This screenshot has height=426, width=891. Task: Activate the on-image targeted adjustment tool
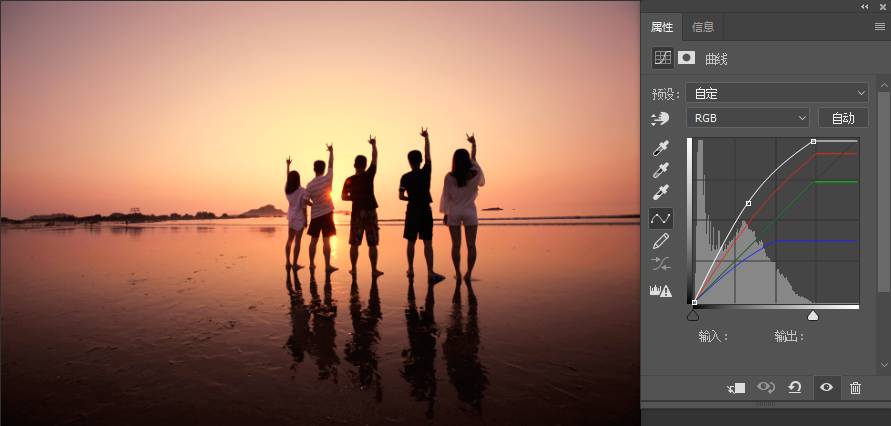[x=660, y=118]
